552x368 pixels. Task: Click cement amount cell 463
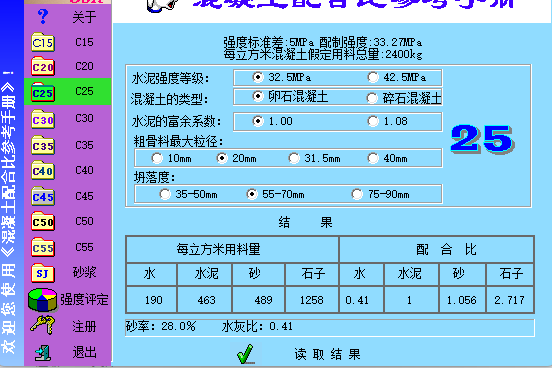(205, 300)
